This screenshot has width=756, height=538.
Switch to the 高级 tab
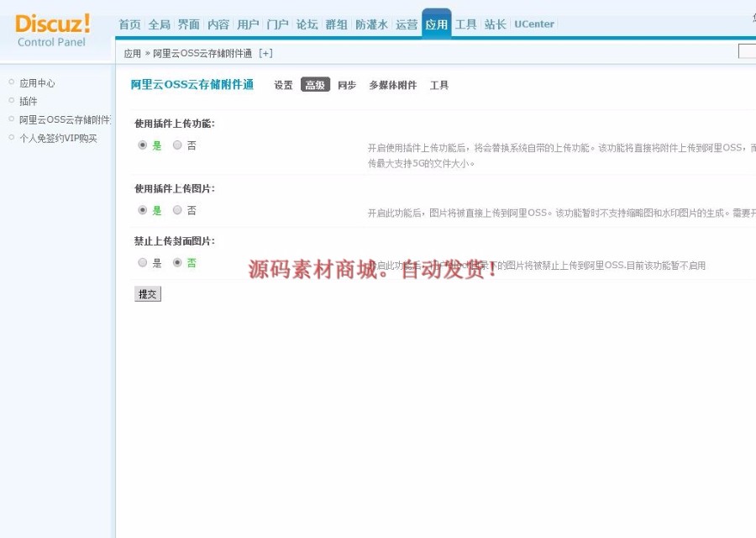315,84
